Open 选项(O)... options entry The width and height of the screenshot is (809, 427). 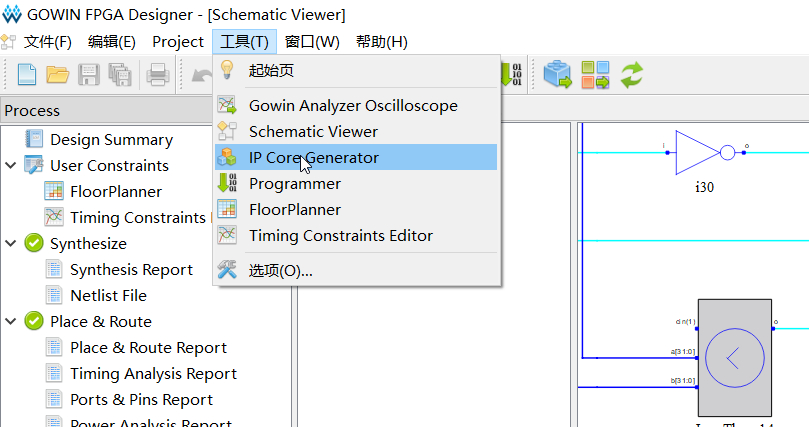tap(356, 270)
